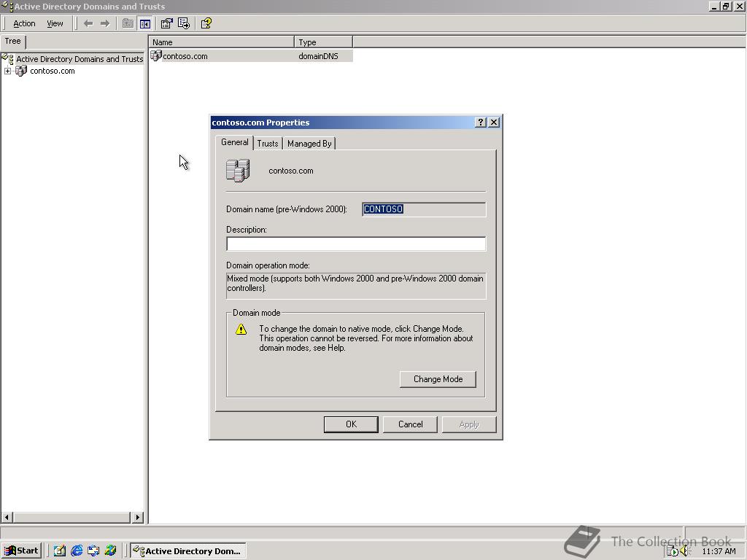747x560 pixels.
Task: Click the Change Mode button
Action: 438,379
